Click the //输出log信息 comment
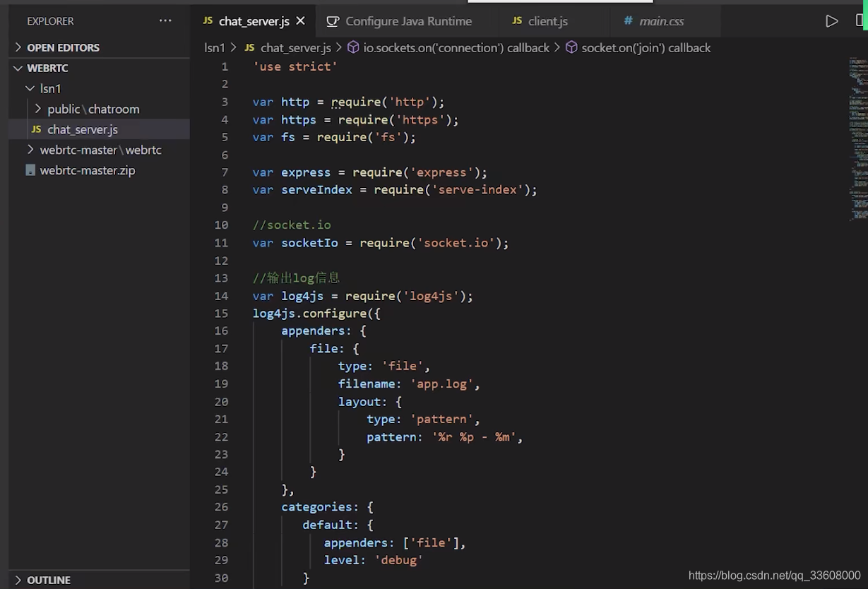The height and width of the screenshot is (589, 868). (296, 278)
